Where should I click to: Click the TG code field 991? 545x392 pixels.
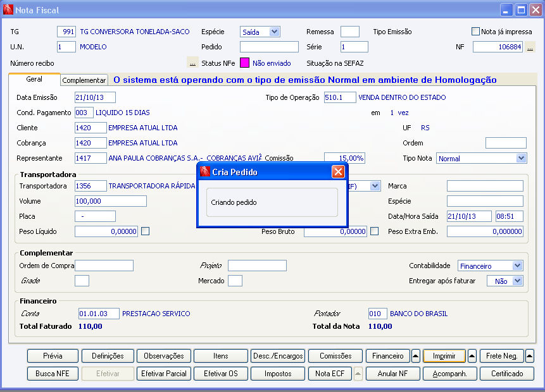pos(66,32)
